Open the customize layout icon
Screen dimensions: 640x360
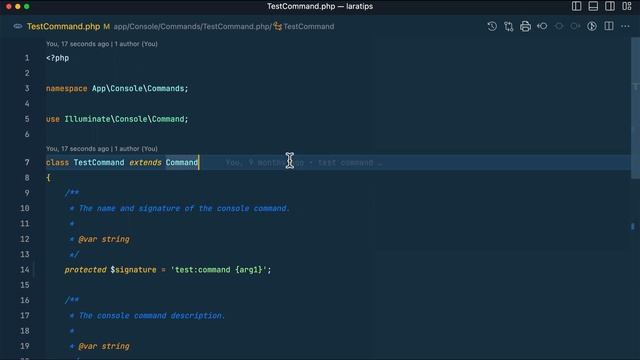[x=627, y=6]
